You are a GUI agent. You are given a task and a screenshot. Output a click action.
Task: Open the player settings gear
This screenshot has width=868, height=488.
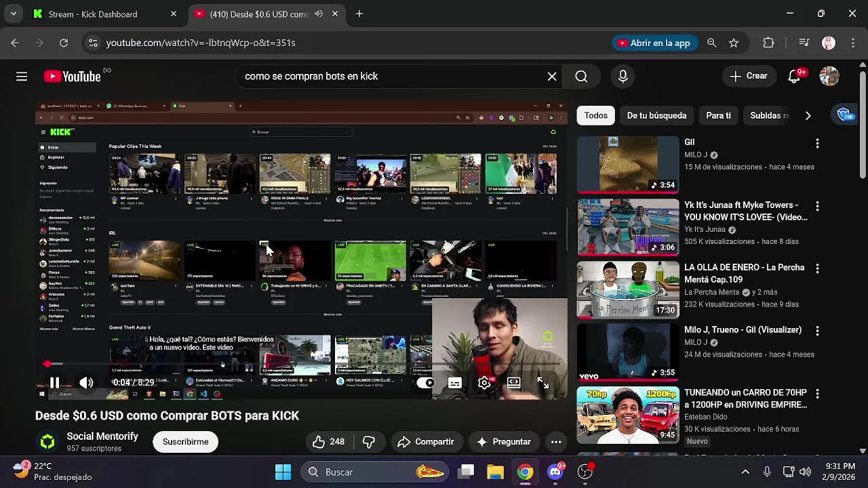tap(484, 383)
